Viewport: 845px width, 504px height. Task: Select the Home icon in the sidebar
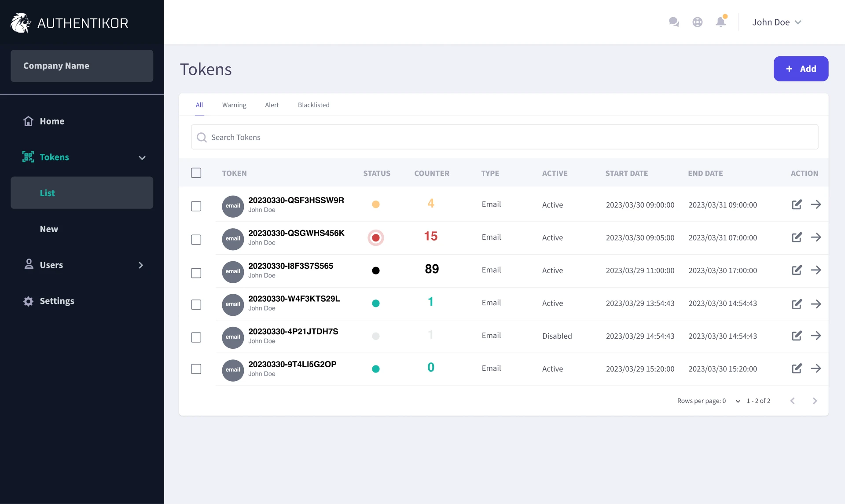click(28, 121)
